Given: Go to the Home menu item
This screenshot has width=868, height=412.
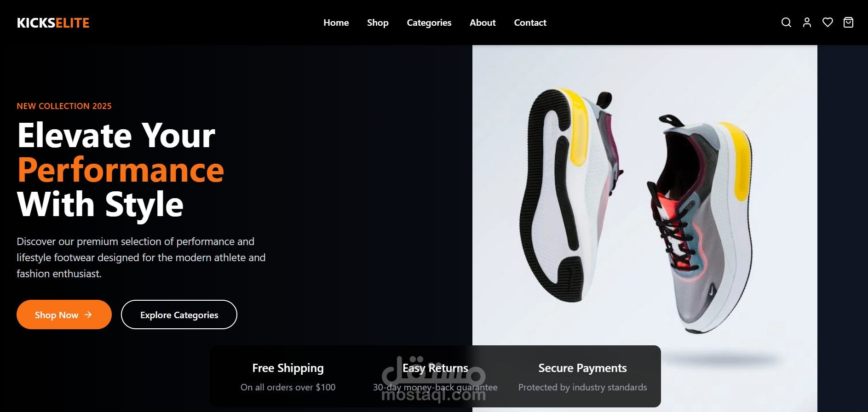Looking at the screenshot, I should pyautogui.click(x=336, y=23).
